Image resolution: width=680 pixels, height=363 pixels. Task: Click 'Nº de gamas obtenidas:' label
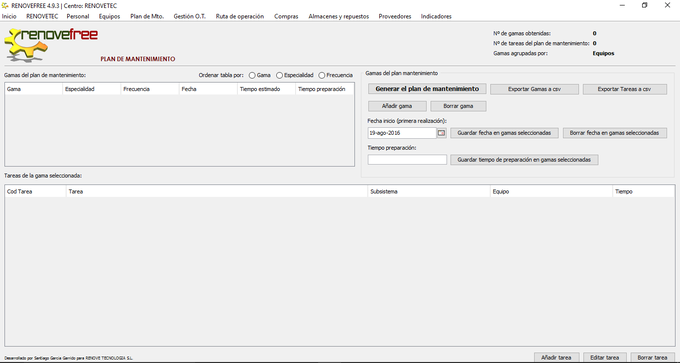pos(522,33)
